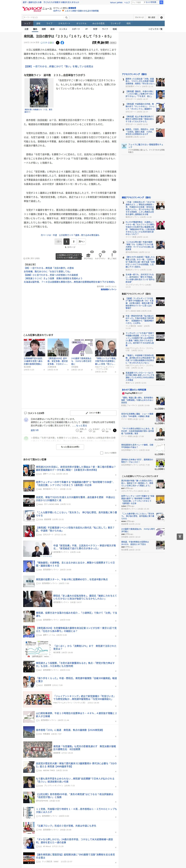
Task: Open settings via the gear icon
Action: pos(161,18)
